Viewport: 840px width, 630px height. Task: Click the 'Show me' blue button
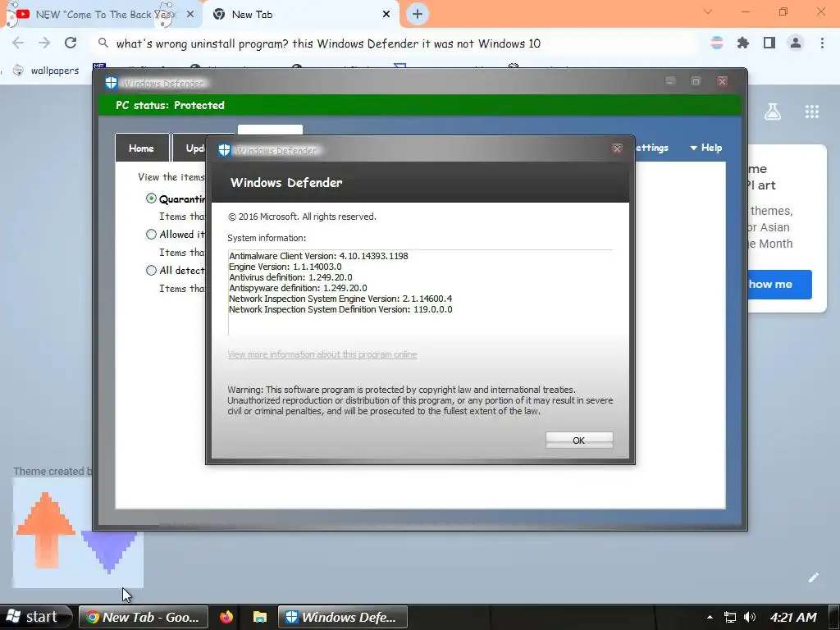(x=780, y=285)
